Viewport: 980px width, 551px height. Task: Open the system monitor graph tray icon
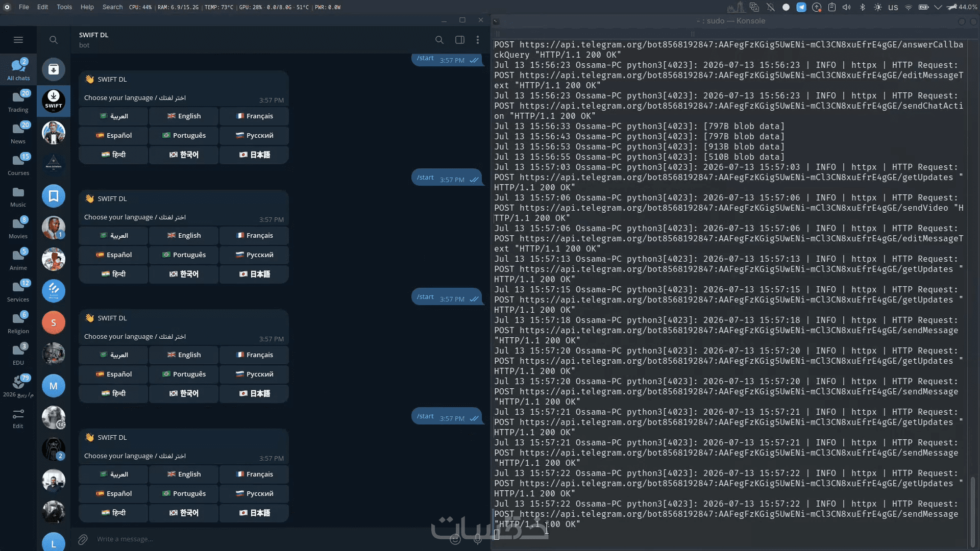736,7
